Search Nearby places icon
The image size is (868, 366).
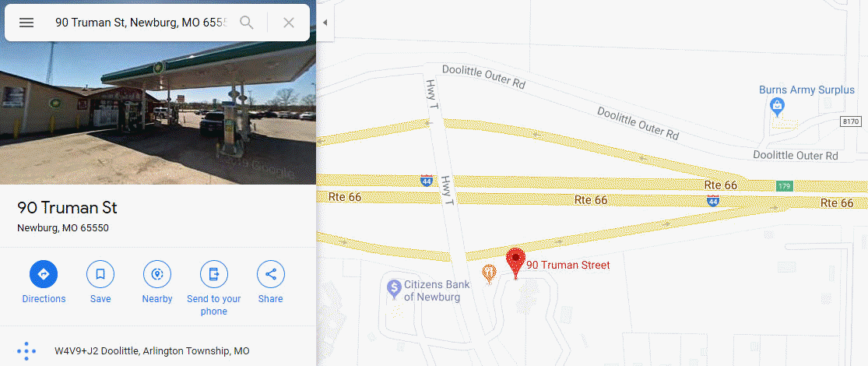coord(157,274)
